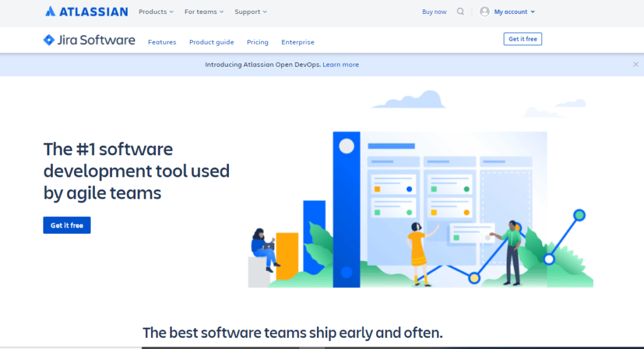Click the blue Get it free hero button
Viewport: 644px width, 349px height.
coord(67,225)
